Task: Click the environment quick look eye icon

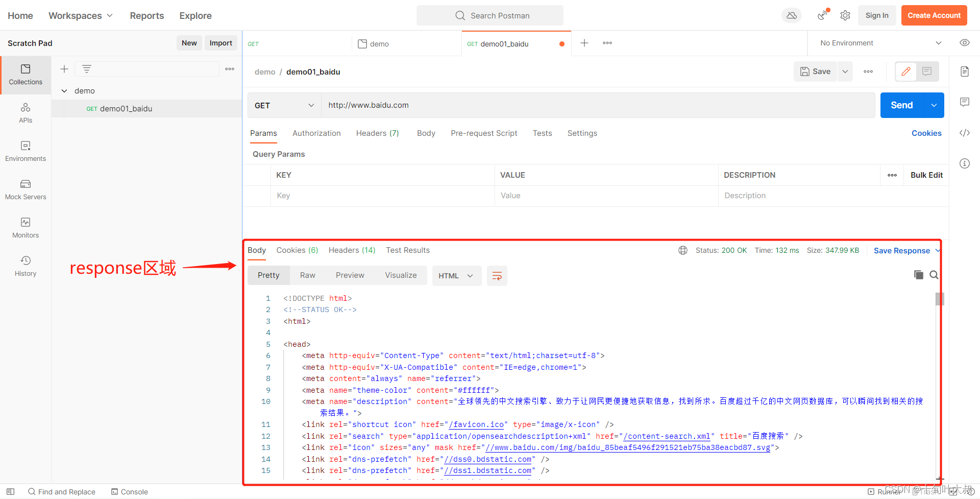Action: coord(965,43)
